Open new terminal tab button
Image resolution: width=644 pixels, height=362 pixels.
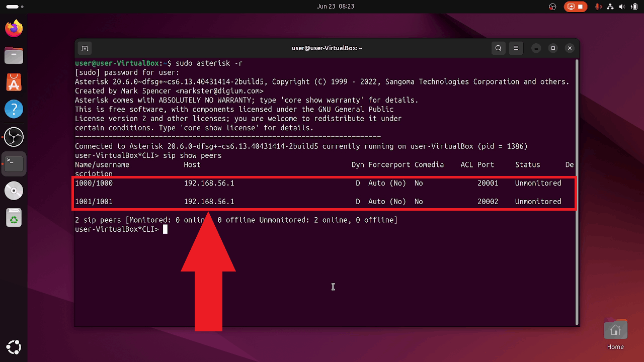pos(85,48)
